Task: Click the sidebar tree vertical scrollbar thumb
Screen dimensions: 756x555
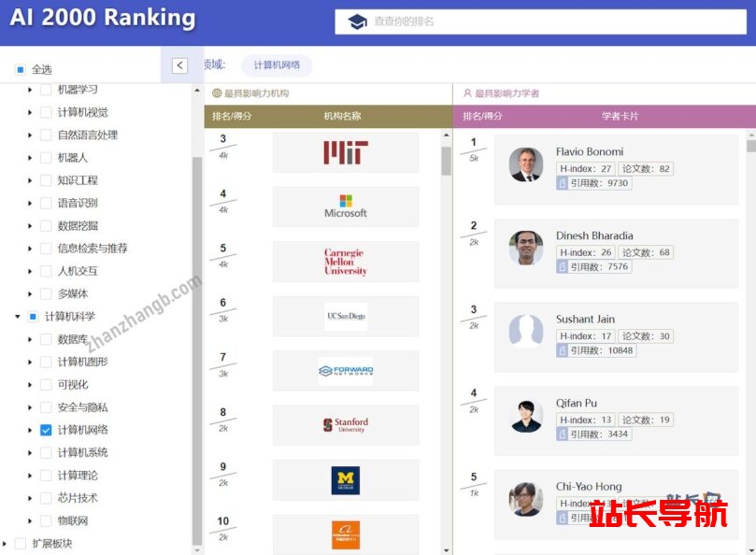Action: coord(197,350)
